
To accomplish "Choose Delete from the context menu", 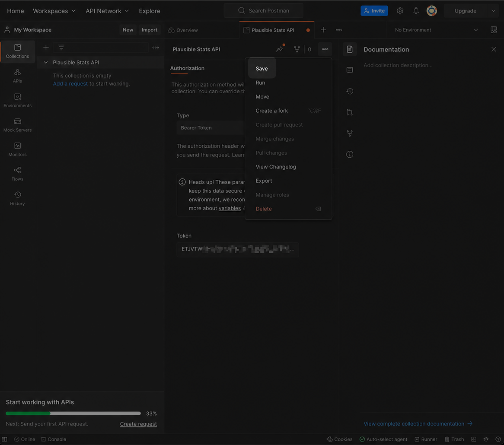I will (288, 209).
